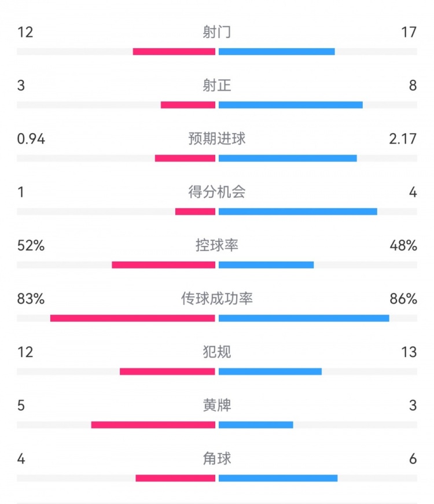Tap the 控球率 label
Screen dimensions: 434x504
[217, 245]
